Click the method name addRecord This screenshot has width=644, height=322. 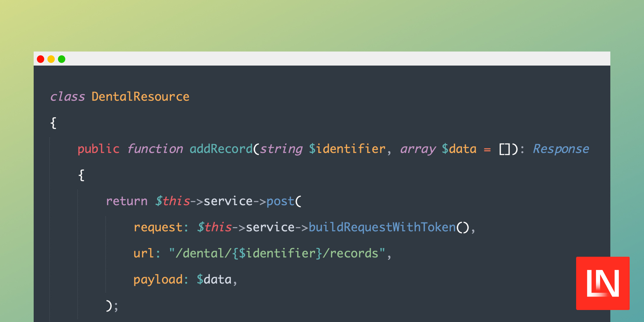click(x=221, y=149)
